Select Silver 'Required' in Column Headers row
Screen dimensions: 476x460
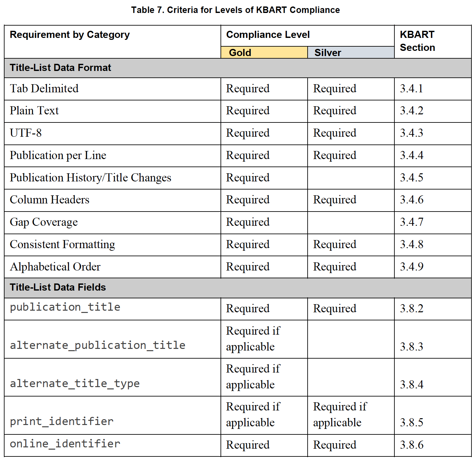point(335,200)
